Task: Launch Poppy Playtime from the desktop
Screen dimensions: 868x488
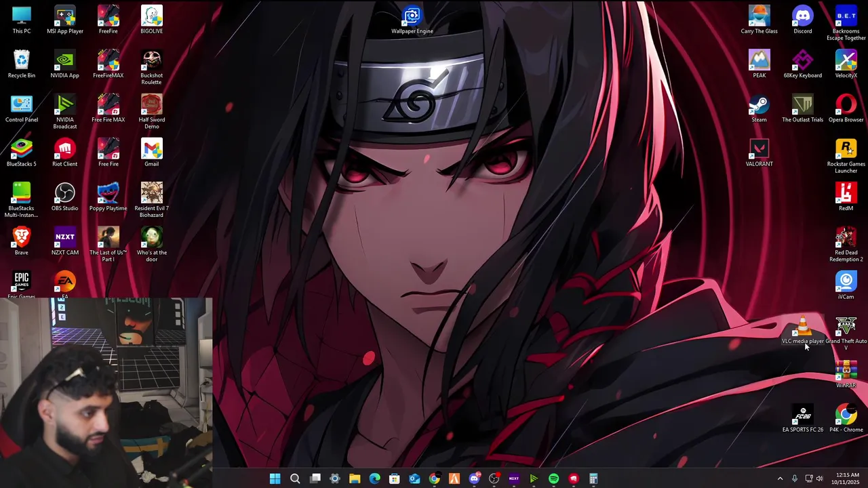Action: click(x=108, y=197)
